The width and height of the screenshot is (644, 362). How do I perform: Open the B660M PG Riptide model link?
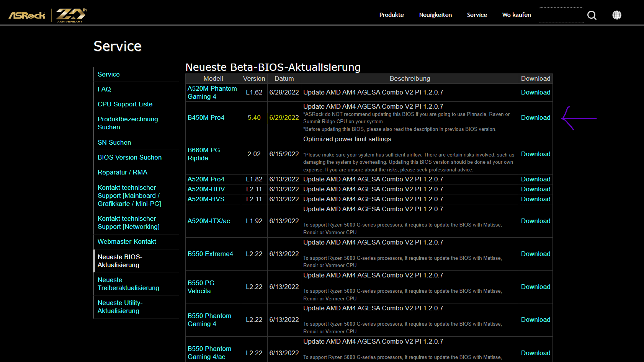point(204,154)
